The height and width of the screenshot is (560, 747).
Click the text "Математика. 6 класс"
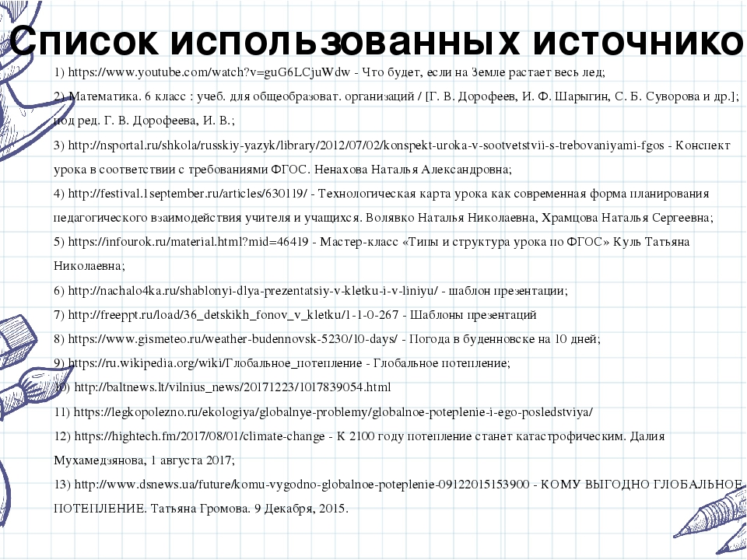pyautogui.click(x=127, y=96)
